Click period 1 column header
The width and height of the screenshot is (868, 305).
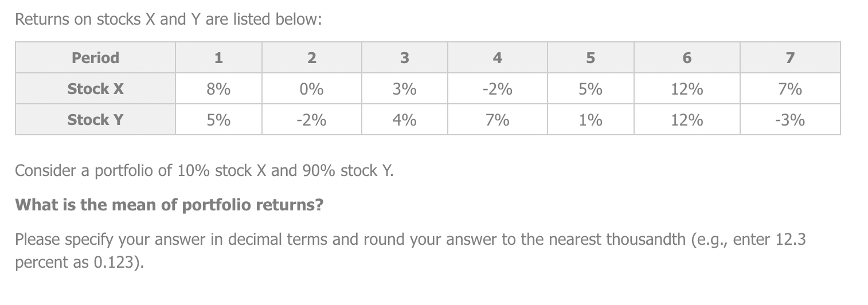tap(218, 57)
